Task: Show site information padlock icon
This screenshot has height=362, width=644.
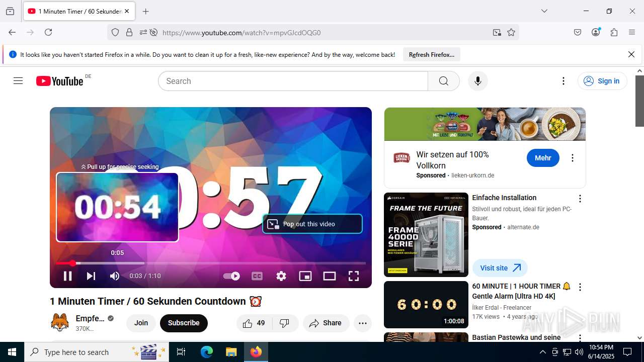Action: point(129,32)
